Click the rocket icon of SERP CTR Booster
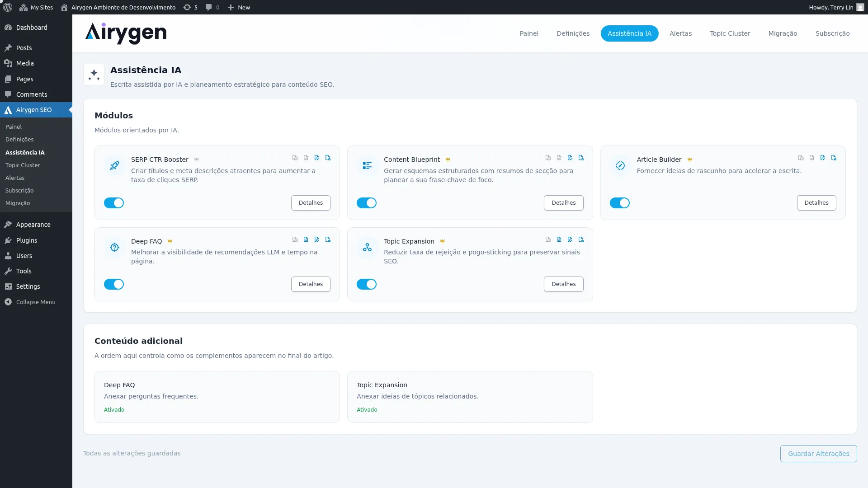Screen dimensions: 868x488 point(114,166)
